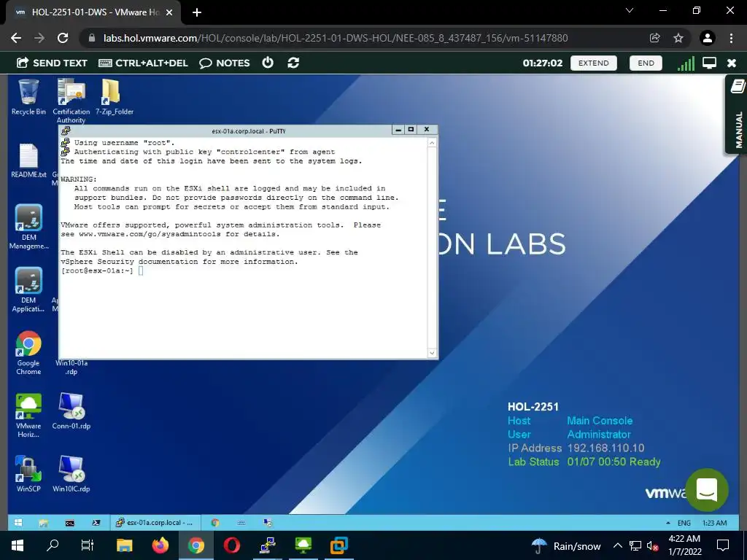Open the host Action Center notifications
This screenshot has height=560, width=747.
[723, 545]
